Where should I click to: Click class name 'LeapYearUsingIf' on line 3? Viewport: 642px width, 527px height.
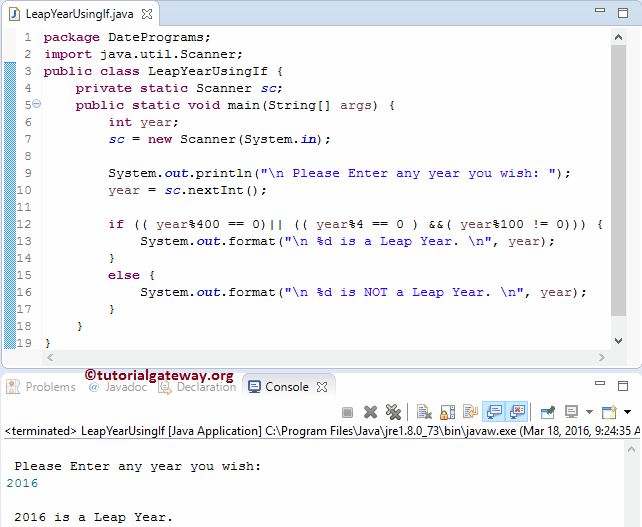tap(208, 71)
